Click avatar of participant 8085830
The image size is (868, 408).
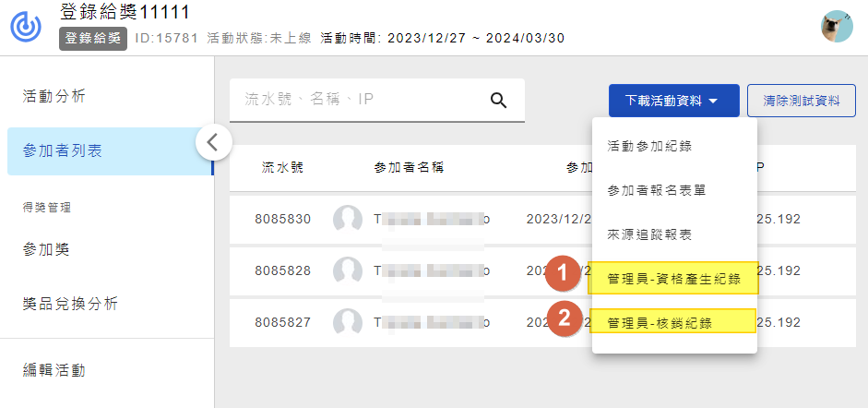(347, 220)
